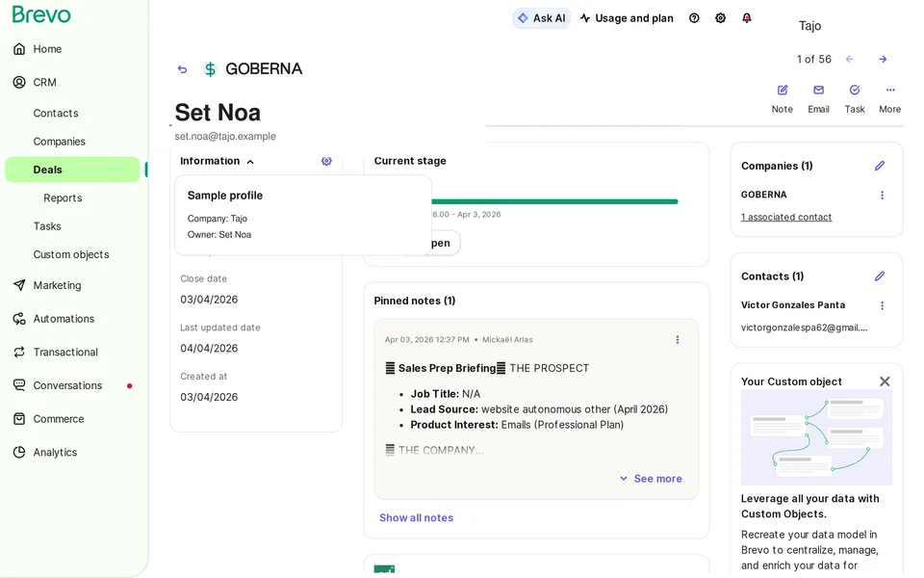Click the Created at value 03/04/2026
The width and height of the screenshot is (924, 578).
209,398
